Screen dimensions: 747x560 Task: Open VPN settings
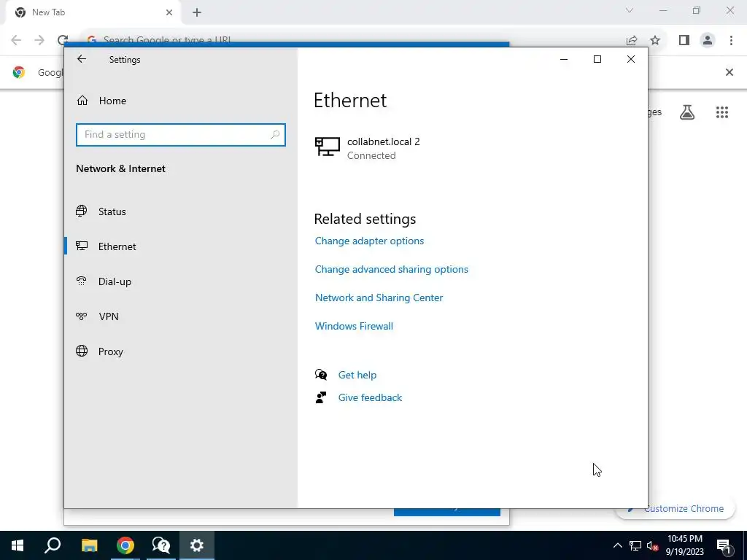[108, 316]
